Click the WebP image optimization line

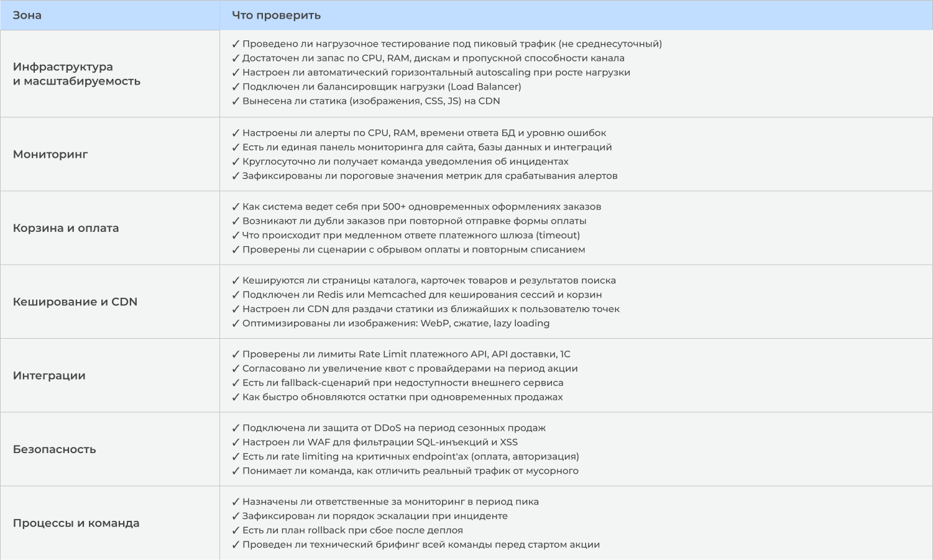pyautogui.click(x=391, y=324)
